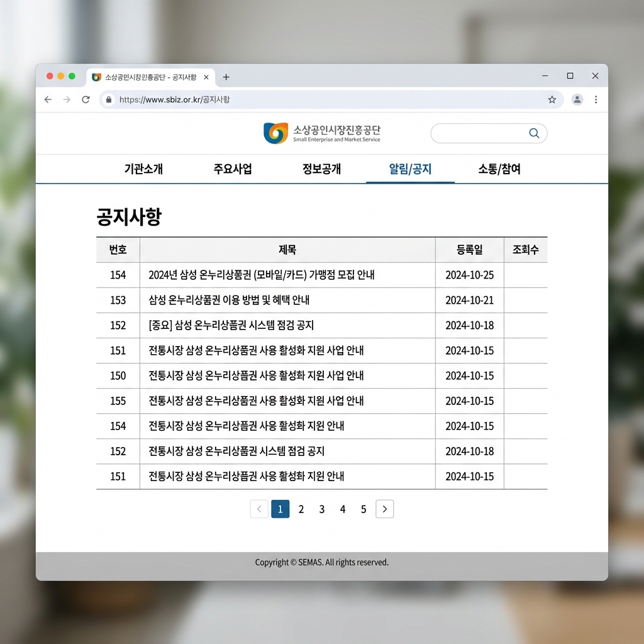This screenshot has height=644, width=644.
Task: Open the 정보공개 menu
Action: (x=321, y=169)
